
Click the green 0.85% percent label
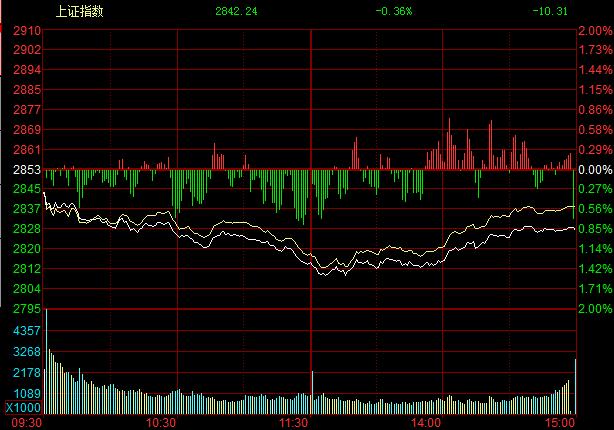[595, 229]
